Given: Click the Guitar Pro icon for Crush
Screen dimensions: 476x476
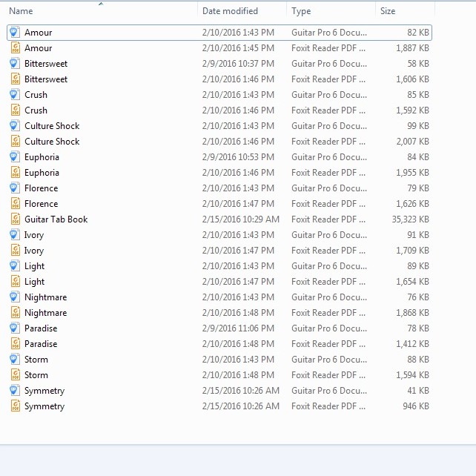Looking at the screenshot, I should [x=15, y=95].
